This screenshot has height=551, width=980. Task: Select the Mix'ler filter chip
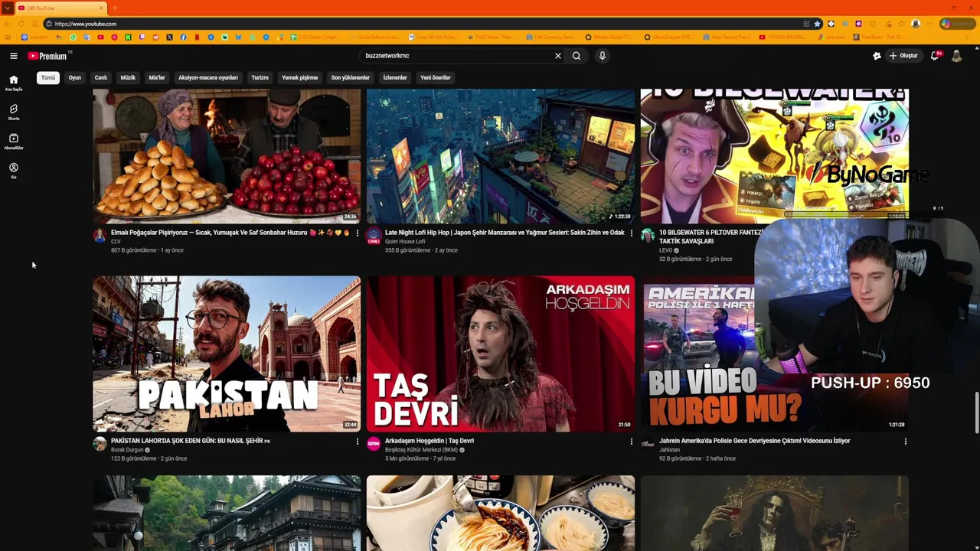(x=157, y=77)
